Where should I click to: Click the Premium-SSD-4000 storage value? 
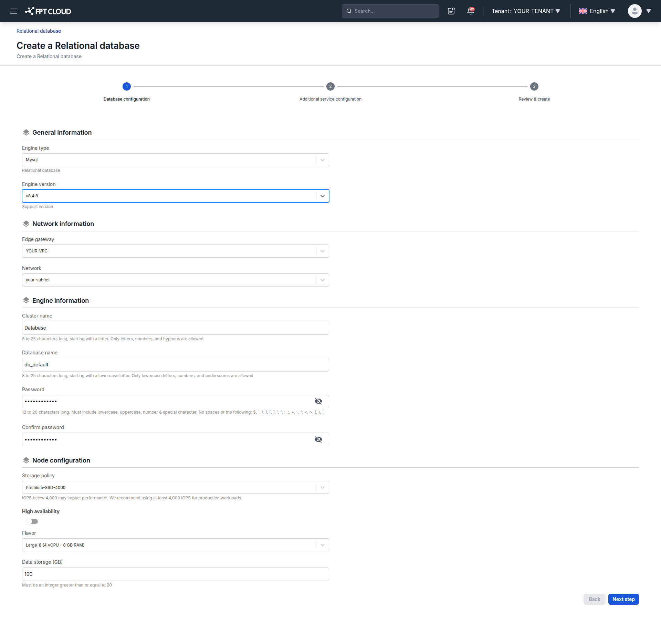(x=45, y=488)
